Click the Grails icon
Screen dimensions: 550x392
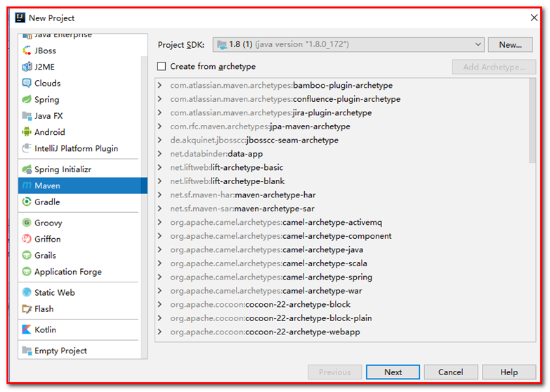pos(27,255)
